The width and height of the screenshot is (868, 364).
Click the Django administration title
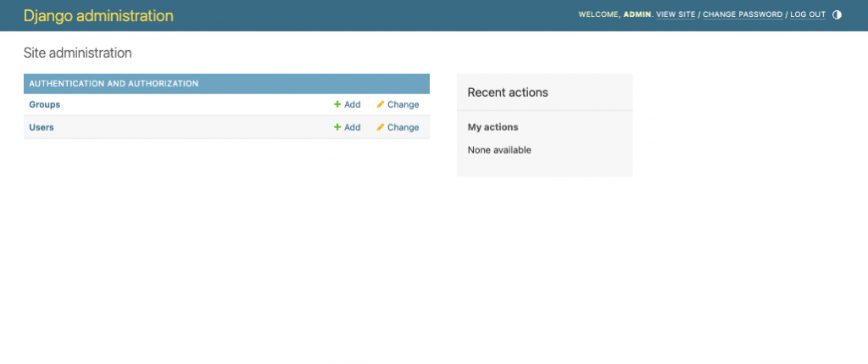pyautogui.click(x=98, y=15)
